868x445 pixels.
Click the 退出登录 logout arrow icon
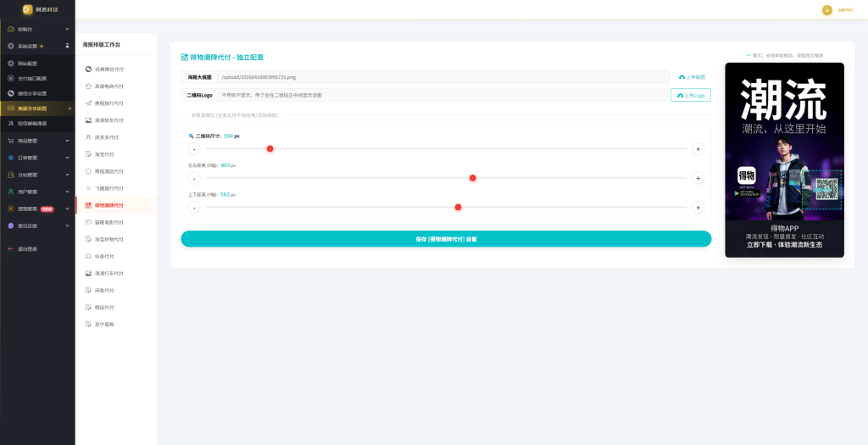click(11, 249)
